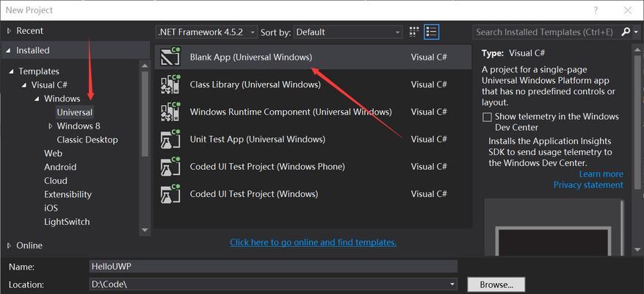Image resolution: width=644 pixels, height=294 pixels.
Task: Expand the Windows 8 tree node
Action: tap(51, 126)
